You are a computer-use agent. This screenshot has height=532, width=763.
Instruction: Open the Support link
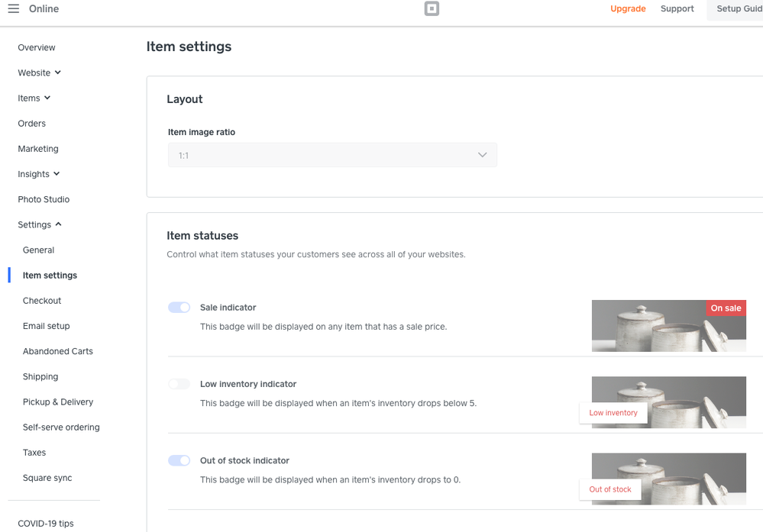(677, 9)
